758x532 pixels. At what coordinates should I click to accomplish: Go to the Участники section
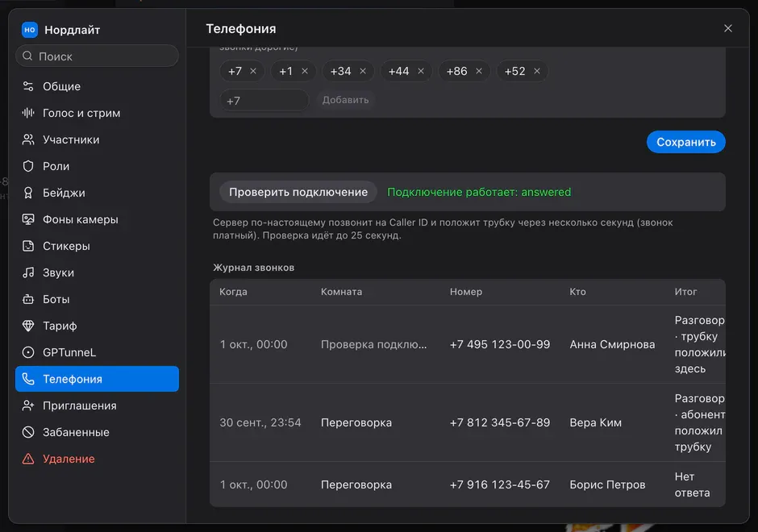[97, 139]
